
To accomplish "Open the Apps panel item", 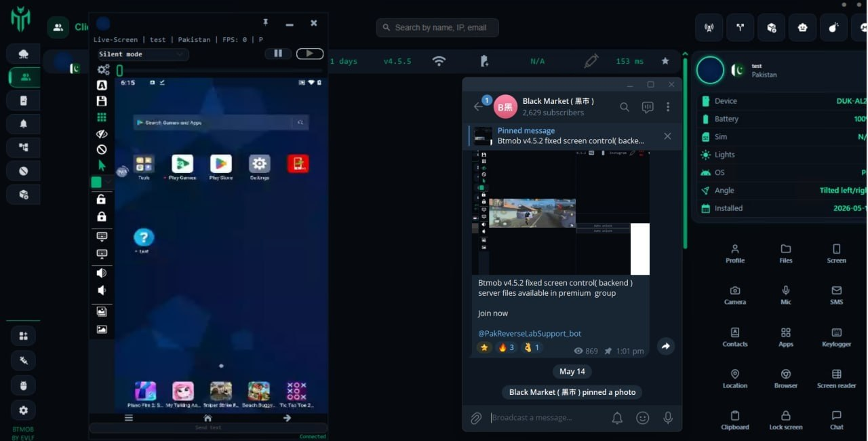I will click(x=786, y=337).
